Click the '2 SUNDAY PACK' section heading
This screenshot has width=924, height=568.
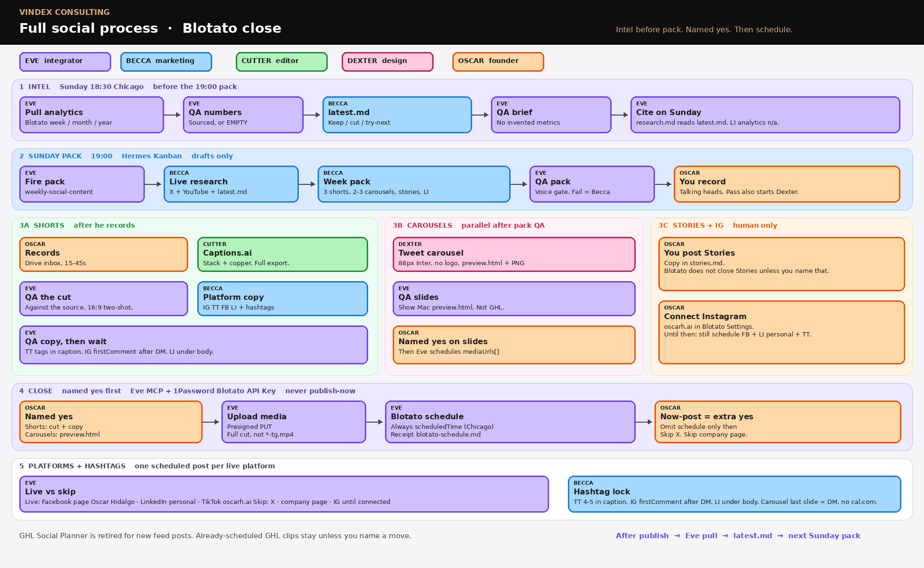pyautogui.click(x=51, y=156)
